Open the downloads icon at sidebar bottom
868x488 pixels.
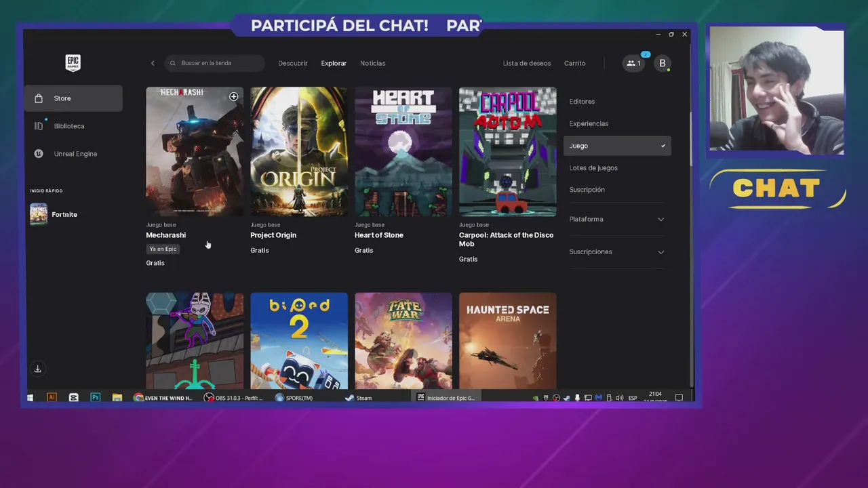pos(38,369)
